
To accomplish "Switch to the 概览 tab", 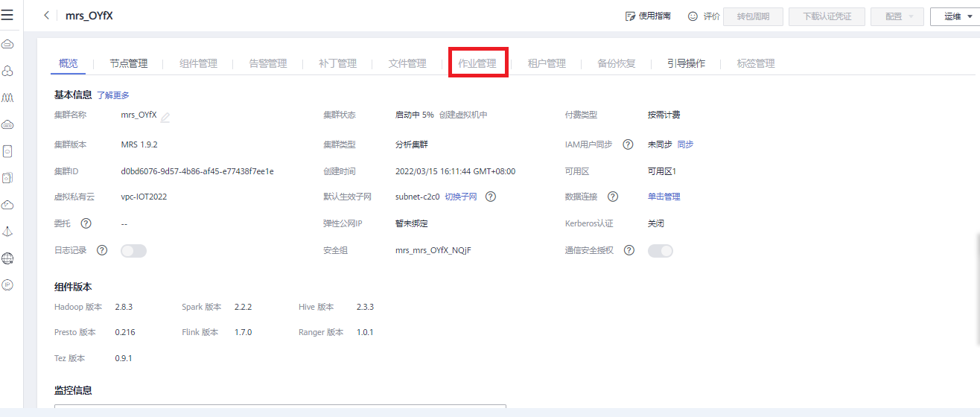I will click(69, 63).
